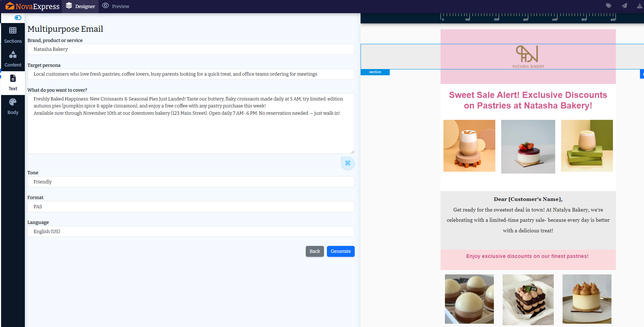
Task: Open the Tone dropdown showing Friendly
Action: point(191,182)
